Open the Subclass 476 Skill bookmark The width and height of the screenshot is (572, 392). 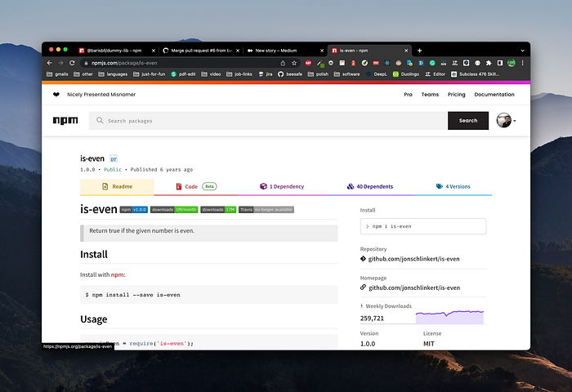(476, 74)
